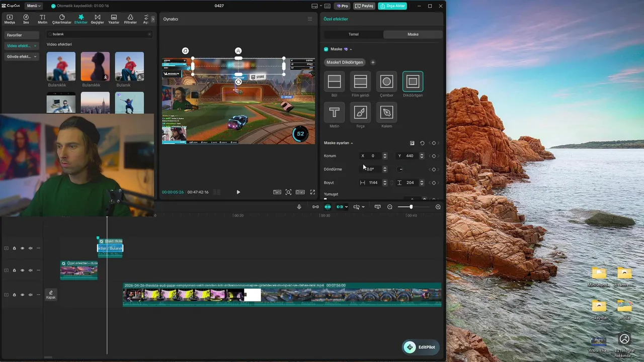Add a new mask with plus icon
The image size is (644, 362).
[x=373, y=62]
